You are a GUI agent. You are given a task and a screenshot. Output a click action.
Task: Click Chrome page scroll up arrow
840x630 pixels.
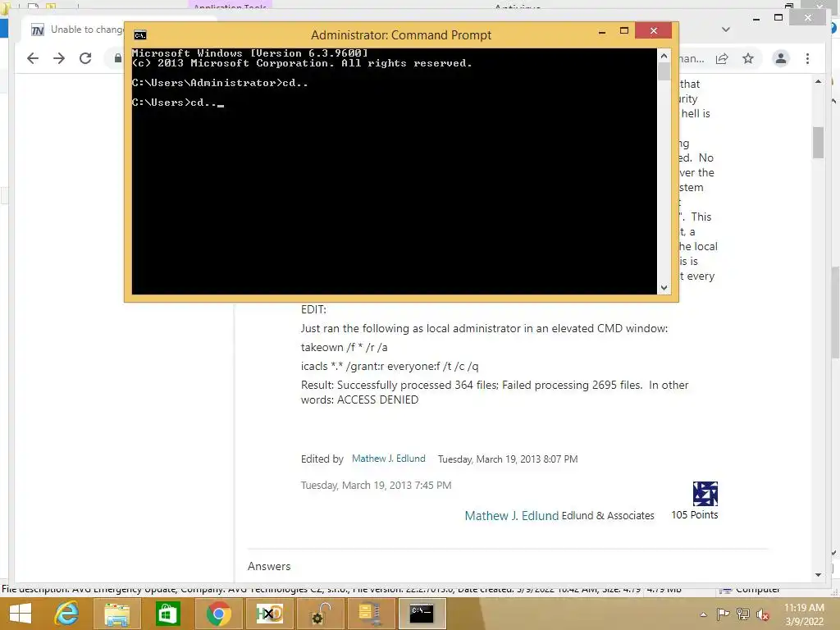pyautogui.click(x=818, y=81)
